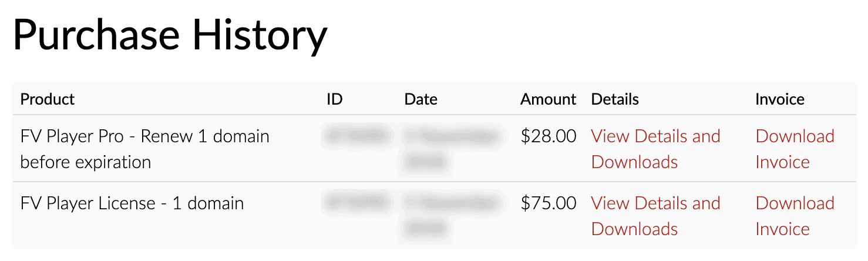868x261 pixels.
Task: Click the Details column header
Action: tap(615, 99)
